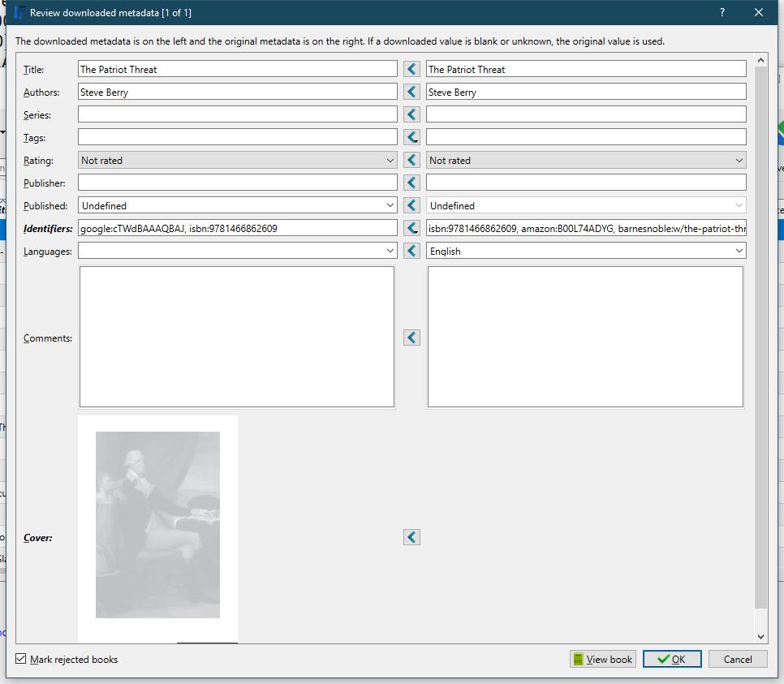Click the Authors row revert arrow

(411, 92)
